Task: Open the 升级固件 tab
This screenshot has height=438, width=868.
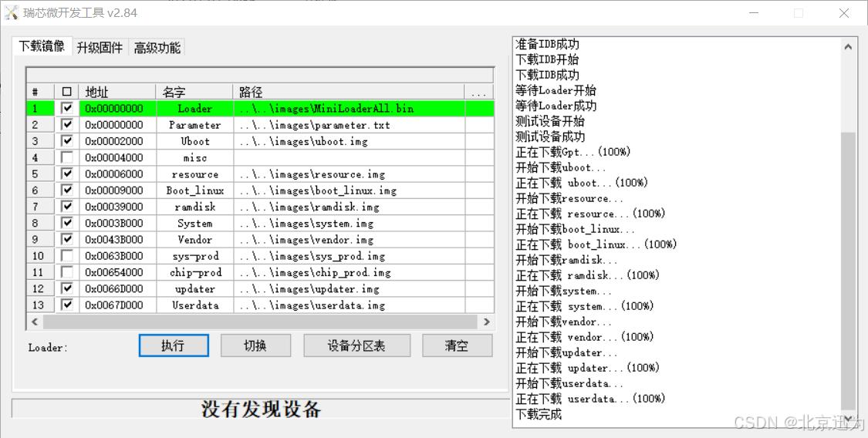Action: coord(100,48)
